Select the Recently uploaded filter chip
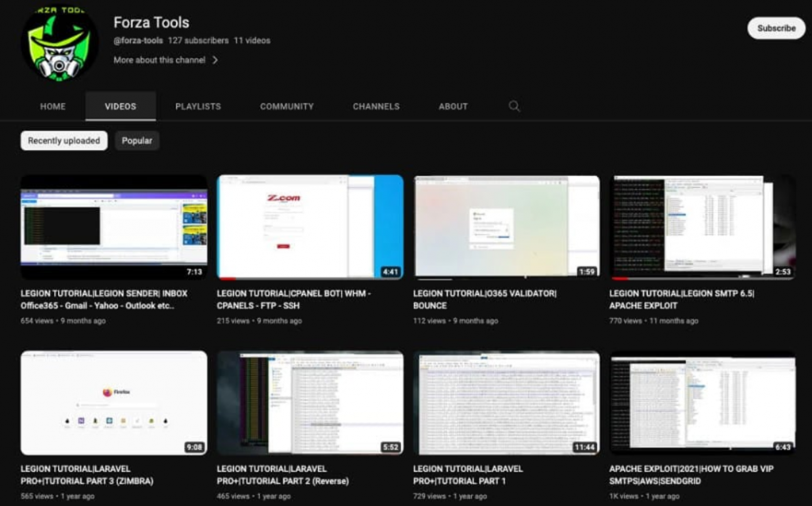This screenshot has width=812, height=506. pos(64,140)
